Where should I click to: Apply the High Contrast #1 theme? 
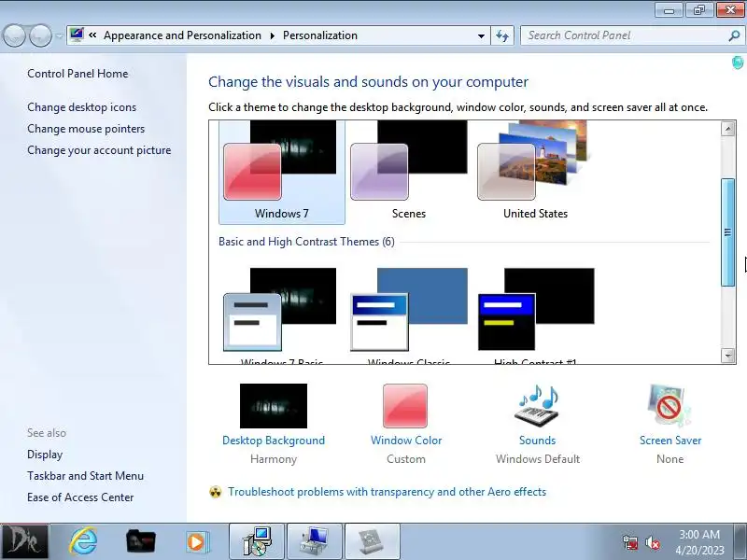click(535, 315)
